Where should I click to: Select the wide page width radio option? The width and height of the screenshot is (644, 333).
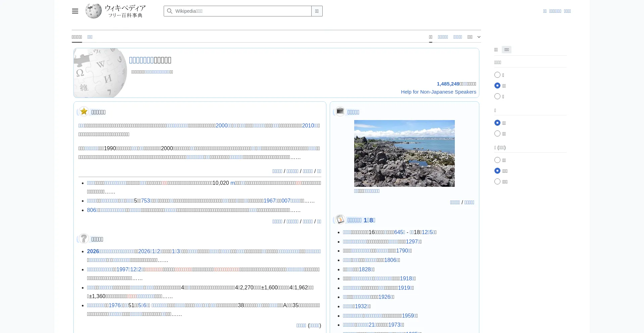[x=497, y=134]
